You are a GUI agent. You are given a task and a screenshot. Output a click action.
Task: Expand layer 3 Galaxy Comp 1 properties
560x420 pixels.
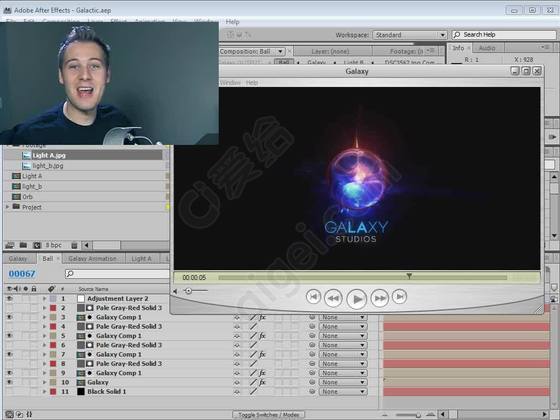[x=44, y=317]
